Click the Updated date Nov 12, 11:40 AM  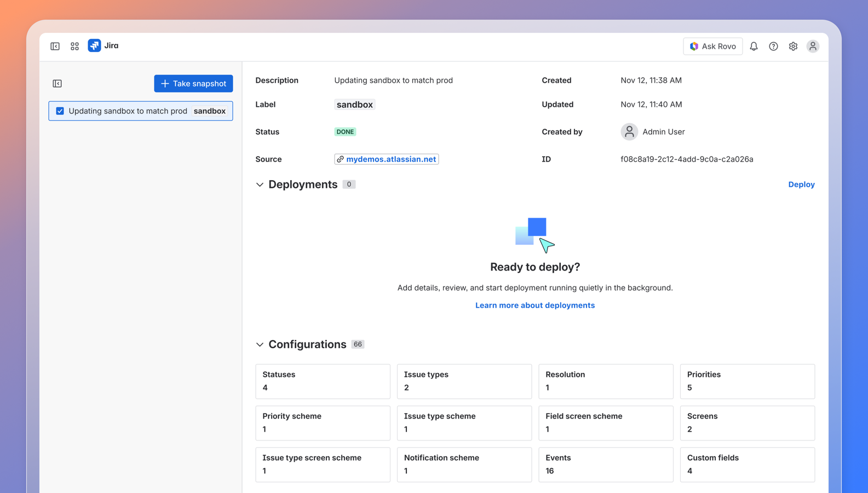(651, 105)
